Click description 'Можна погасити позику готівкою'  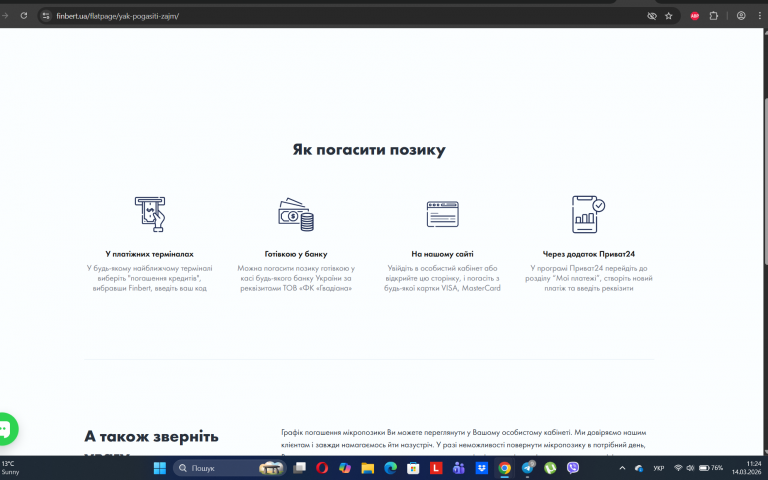coord(296,278)
